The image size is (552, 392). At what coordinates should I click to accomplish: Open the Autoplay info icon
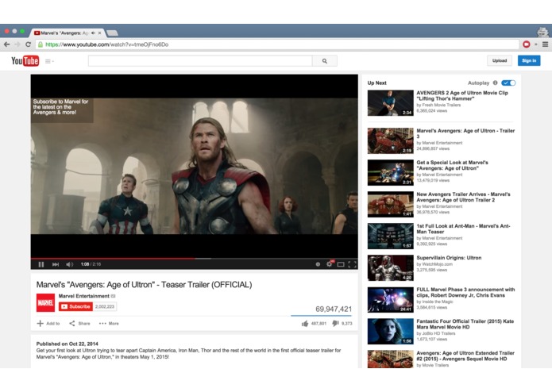pyautogui.click(x=496, y=83)
